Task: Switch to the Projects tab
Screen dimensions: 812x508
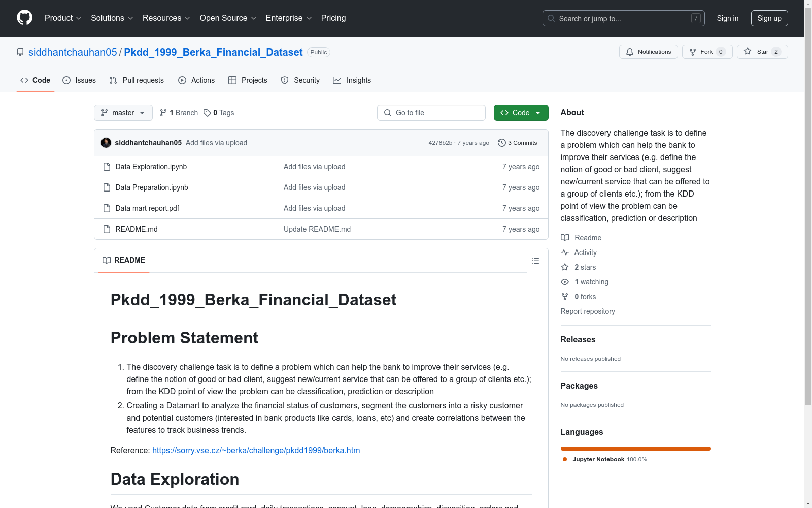Action: [x=248, y=80]
